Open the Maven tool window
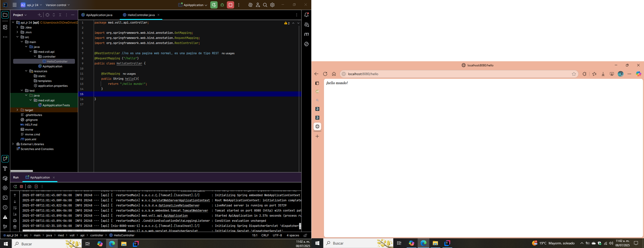 306,34
